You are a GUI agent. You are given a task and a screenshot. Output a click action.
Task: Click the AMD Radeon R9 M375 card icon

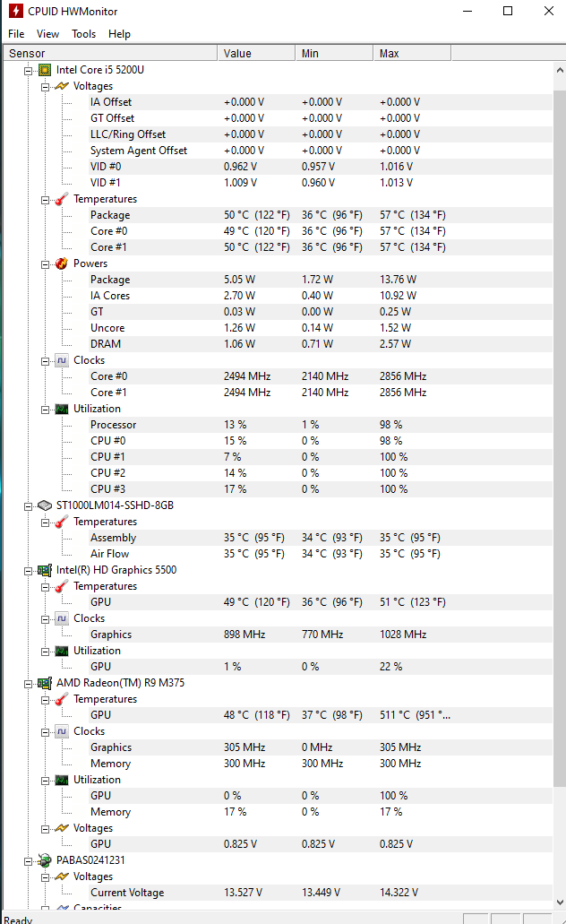tap(45, 683)
